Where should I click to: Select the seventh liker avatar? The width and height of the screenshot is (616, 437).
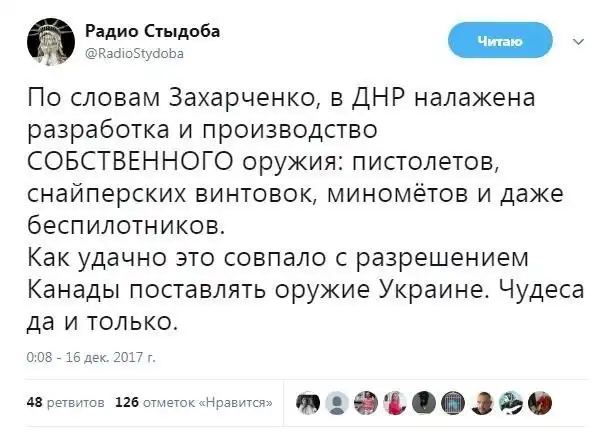click(482, 402)
